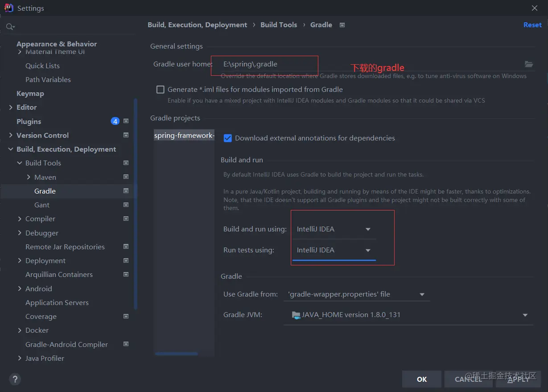This screenshot has height=392, width=548.
Task: Select Arquillian Containers settings
Action: pos(59,274)
